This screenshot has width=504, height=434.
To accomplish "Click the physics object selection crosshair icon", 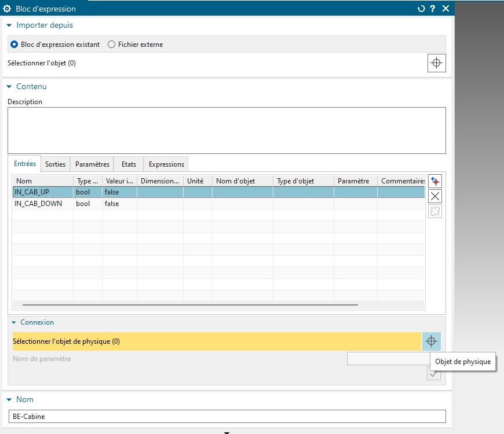I will point(431,341).
